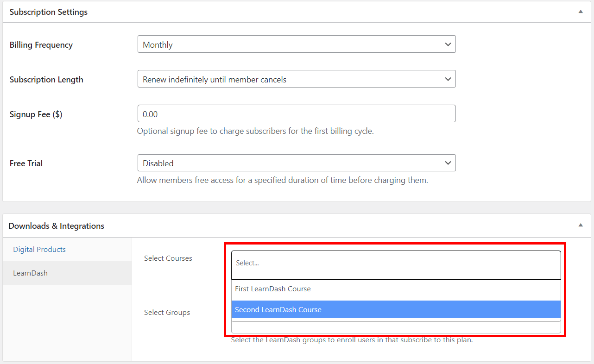This screenshot has height=364, width=594.
Task: Collapse the Downloads & Integrations panel
Action: pos(581,225)
